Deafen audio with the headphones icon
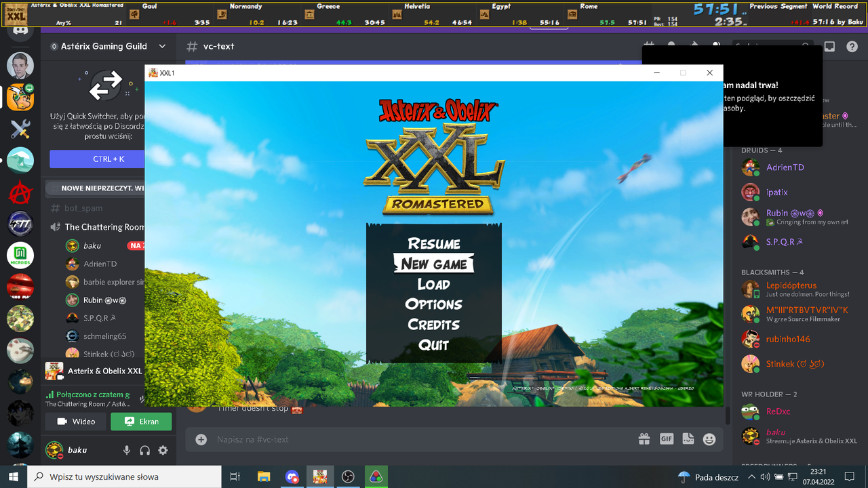Image resolution: width=868 pixels, height=488 pixels. (x=144, y=450)
